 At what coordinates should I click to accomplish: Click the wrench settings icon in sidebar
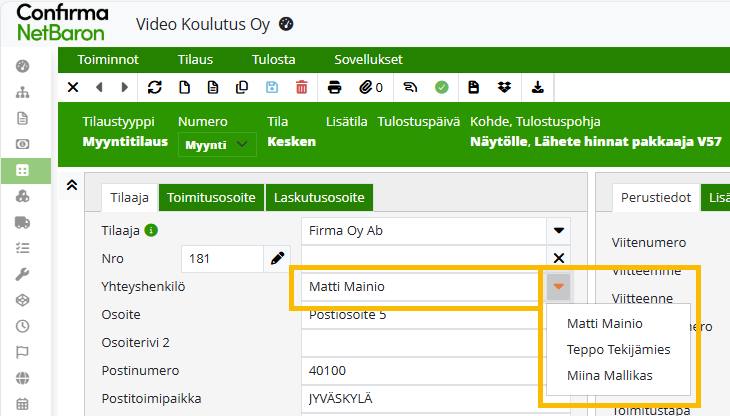23,274
